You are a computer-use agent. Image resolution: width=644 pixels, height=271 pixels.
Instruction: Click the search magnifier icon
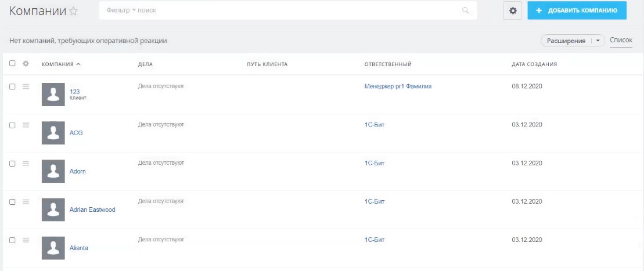[x=465, y=10]
